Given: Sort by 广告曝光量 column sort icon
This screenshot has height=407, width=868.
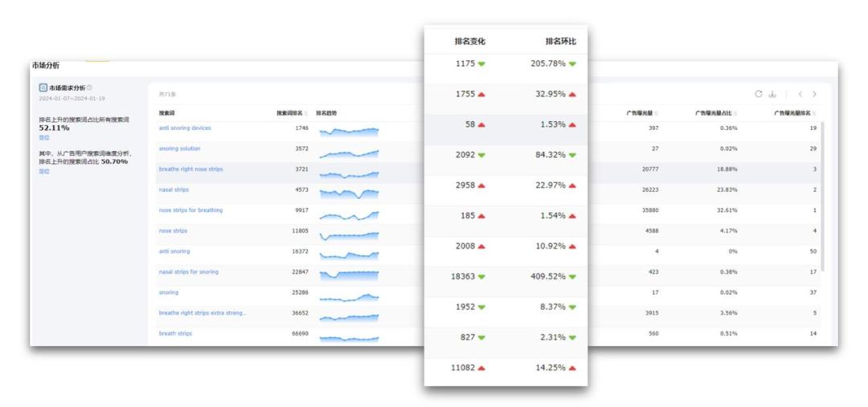Looking at the screenshot, I should tap(656, 113).
